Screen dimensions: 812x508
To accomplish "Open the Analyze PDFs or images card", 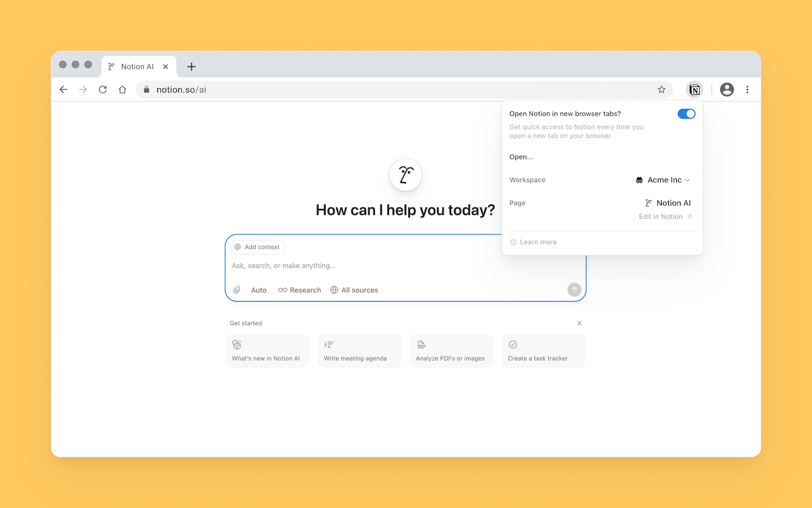I will [451, 351].
